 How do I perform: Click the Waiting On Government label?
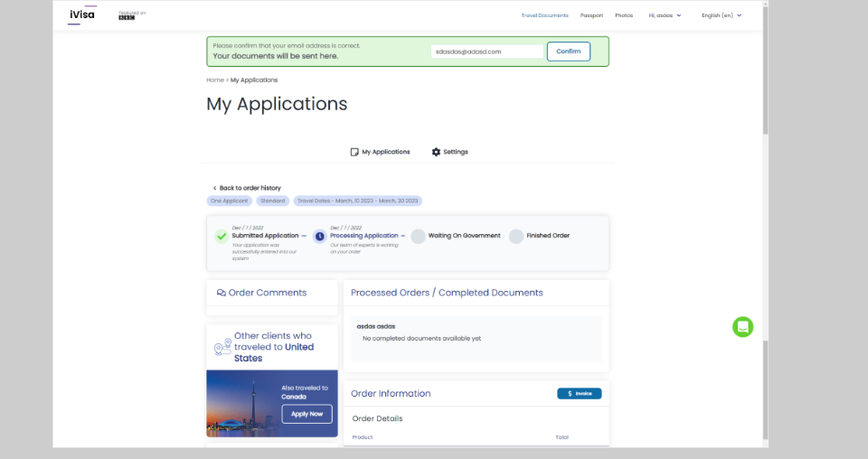click(x=464, y=236)
